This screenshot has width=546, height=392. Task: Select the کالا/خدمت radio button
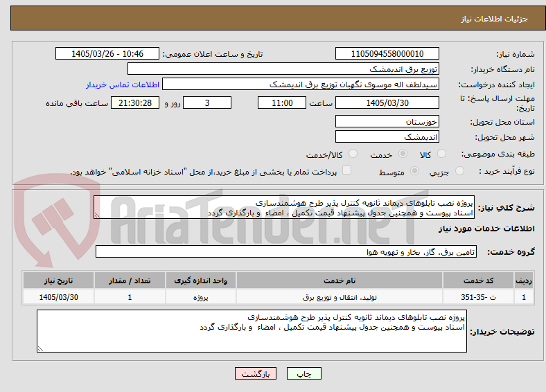tap(353, 154)
